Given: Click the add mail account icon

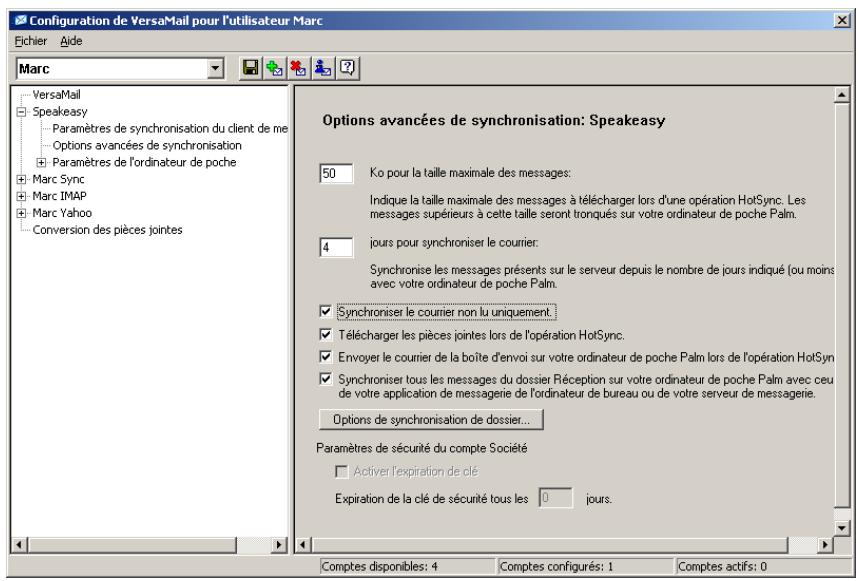Looking at the screenshot, I should tap(274, 68).
